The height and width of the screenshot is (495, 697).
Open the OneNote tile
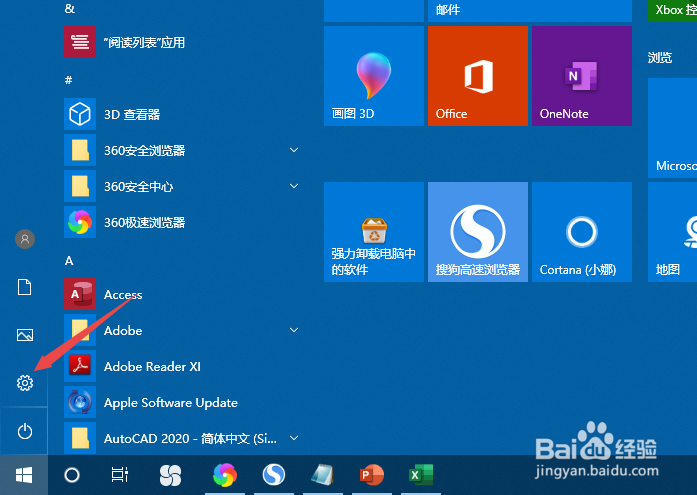point(582,76)
